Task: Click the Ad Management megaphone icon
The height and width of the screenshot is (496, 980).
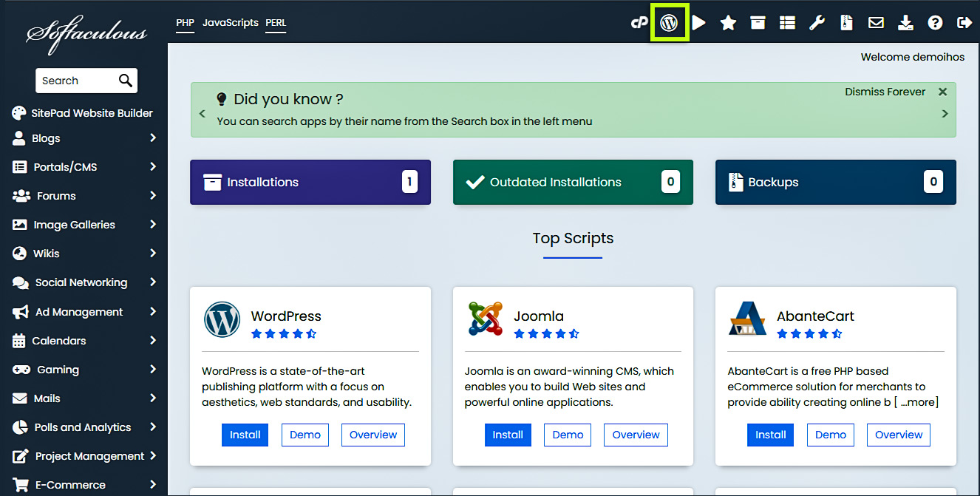Action: pos(21,312)
